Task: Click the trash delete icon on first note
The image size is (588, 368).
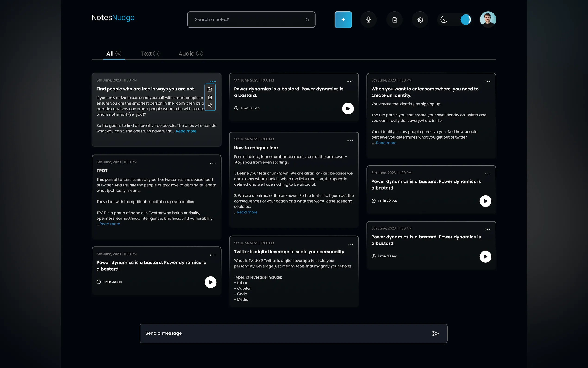Action: (x=210, y=97)
